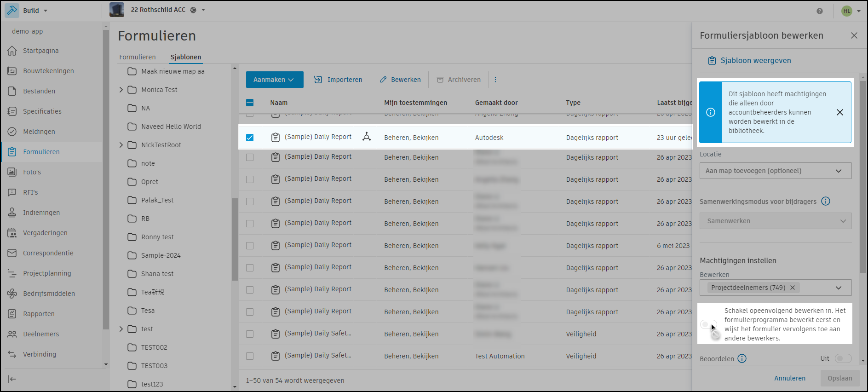Screen dimensions: 868x392
Task: Switch to the Sjablonen tab
Action: pyautogui.click(x=186, y=57)
